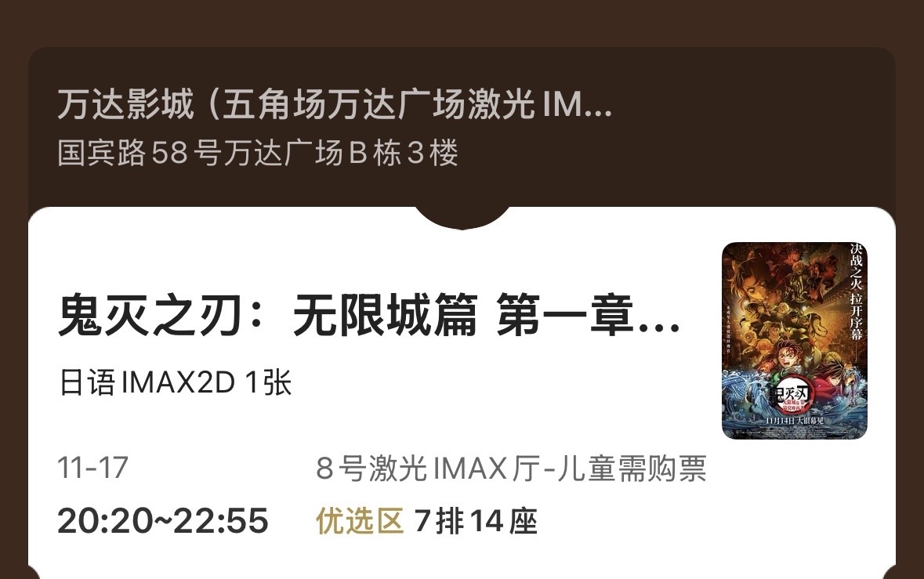Select the seat number 7排14座
The width and height of the screenshot is (924, 579).
click(476, 521)
